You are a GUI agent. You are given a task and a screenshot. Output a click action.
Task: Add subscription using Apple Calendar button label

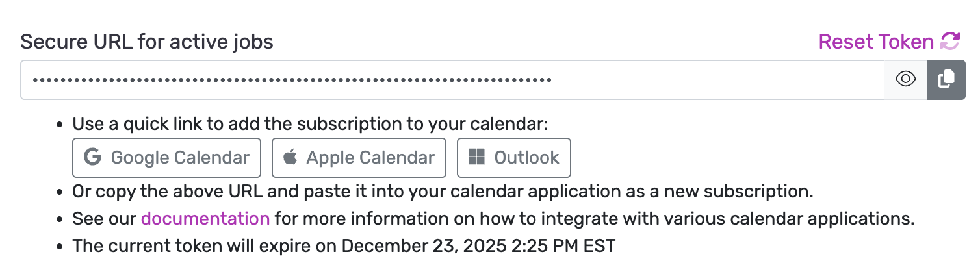(x=370, y=157)
